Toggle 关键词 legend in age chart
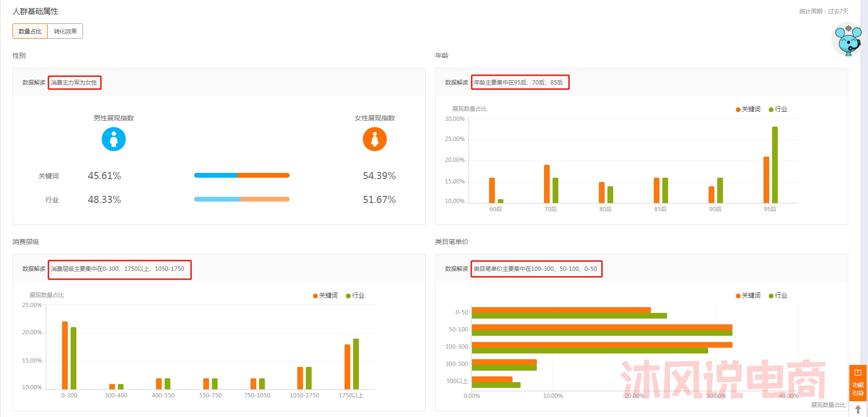The width and height of the screenshot is (868, 417). (748, 109)
